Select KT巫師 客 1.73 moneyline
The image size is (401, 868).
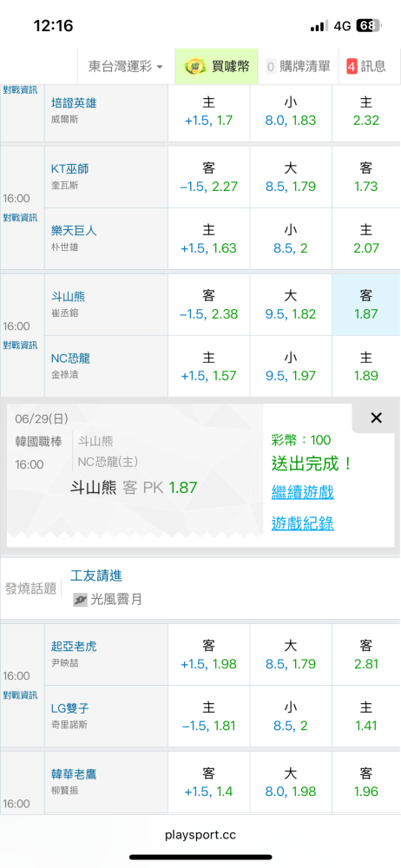[366, 177]
